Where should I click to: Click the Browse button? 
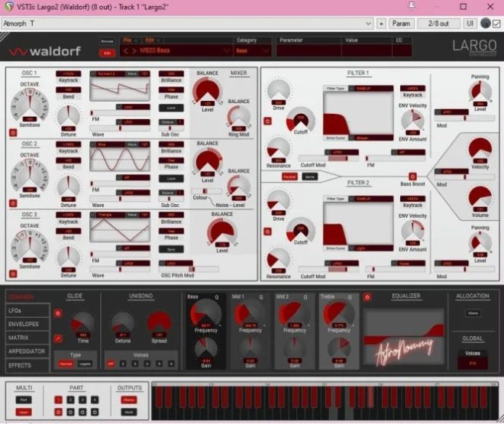pos(107,41)
